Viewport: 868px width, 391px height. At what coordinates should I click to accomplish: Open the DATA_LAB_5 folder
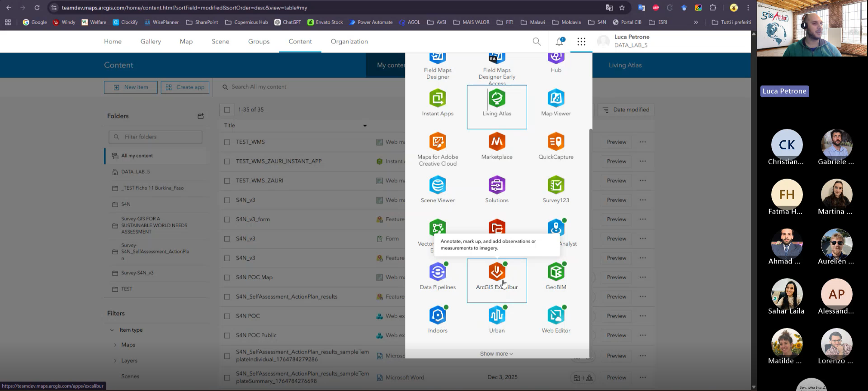coord(136,172)
